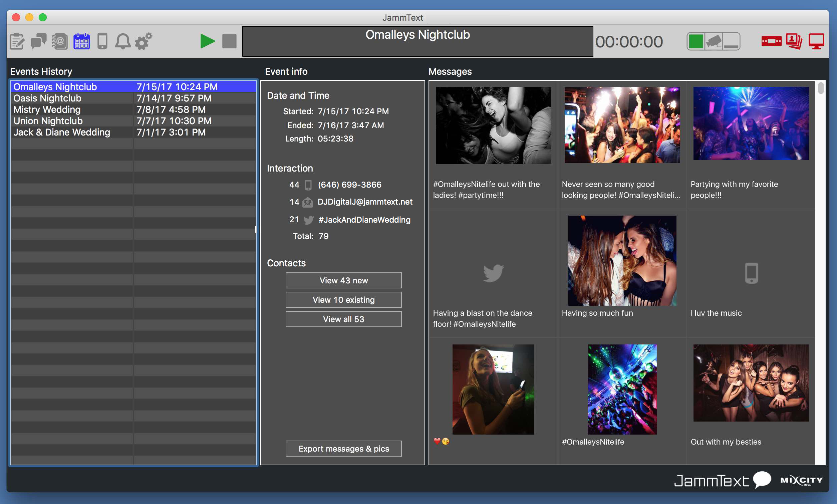This screenshot has width=837, height=504.
Task: Click hashtag #JackAndDianeWedding
Action: coord(364,220)
